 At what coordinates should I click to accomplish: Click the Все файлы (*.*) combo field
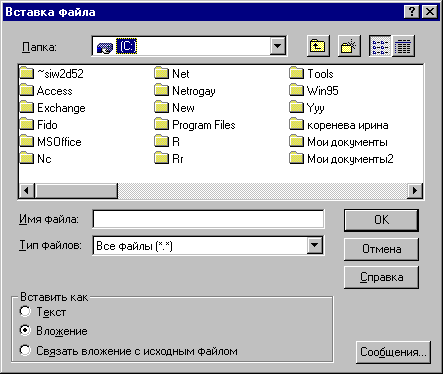[208, 246]
